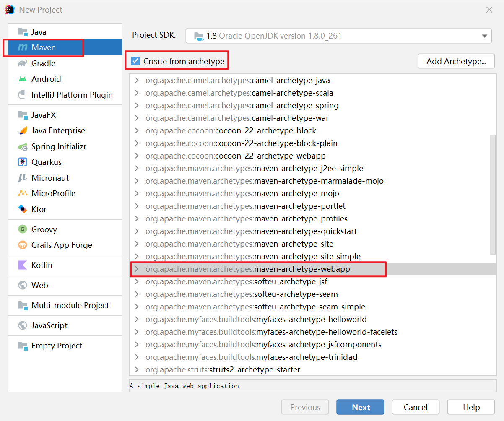Click the SDK folder icon in Project SDK field
504x421 pixels.
198,36
